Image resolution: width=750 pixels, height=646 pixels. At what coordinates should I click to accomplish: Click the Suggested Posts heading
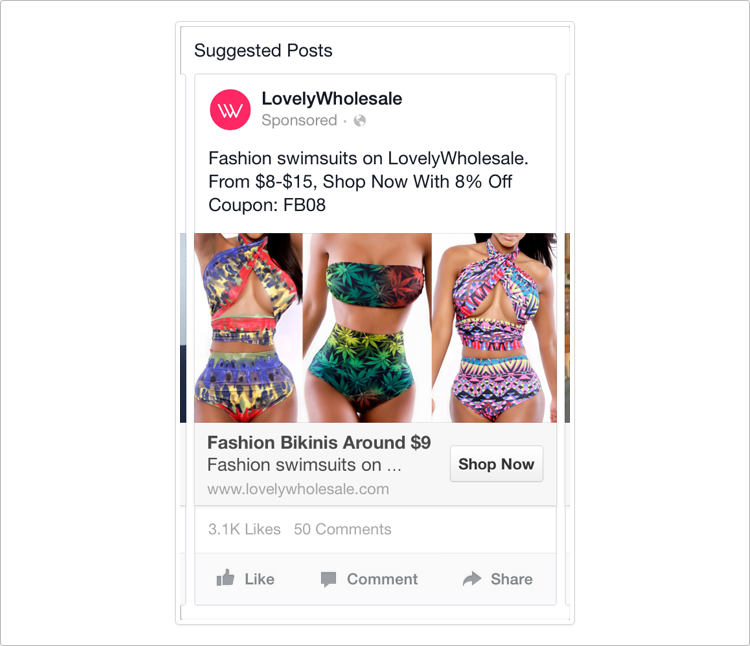coord(263,51)
